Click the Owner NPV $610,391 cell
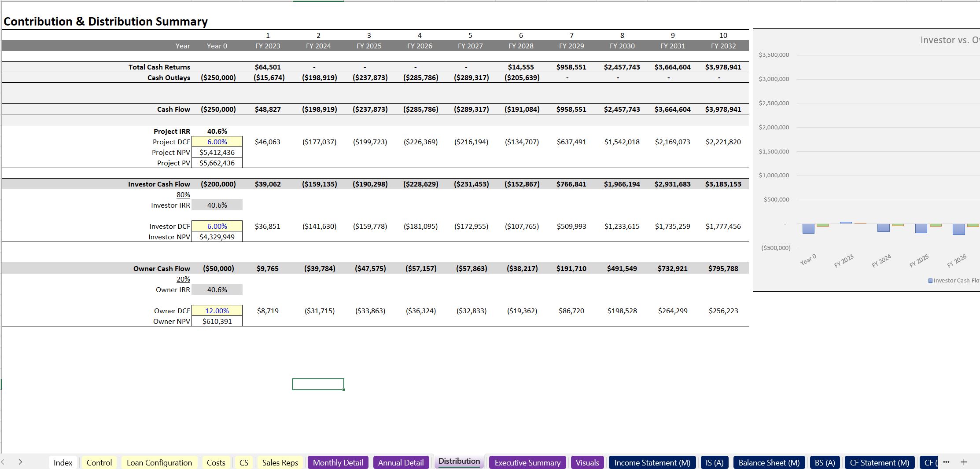This screenshot has height=469, width=980. click(217, 321)
